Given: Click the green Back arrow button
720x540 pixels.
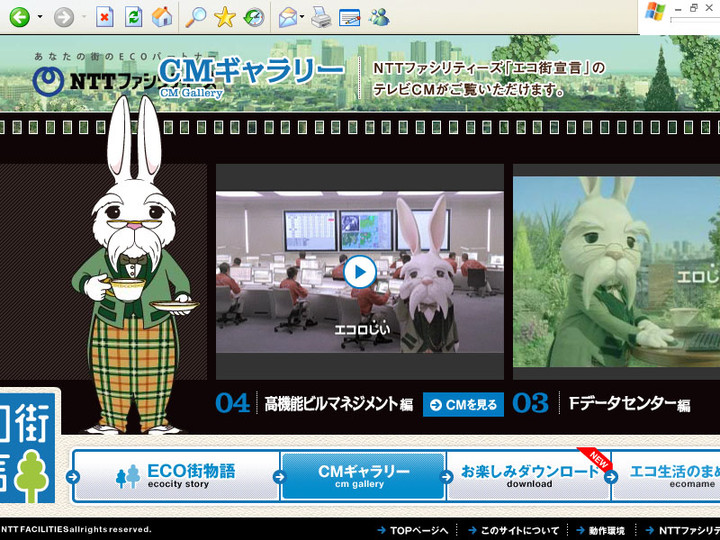Looking at the screenshot, I should tap(20, 17).
